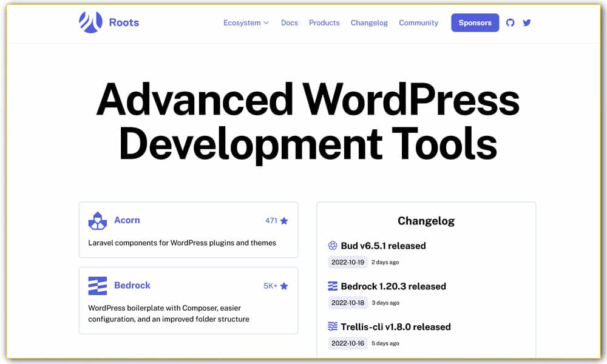The image size is (607, 364).
Task: Open Changelog in the navigation bar
Action: [x=369, y=23]
